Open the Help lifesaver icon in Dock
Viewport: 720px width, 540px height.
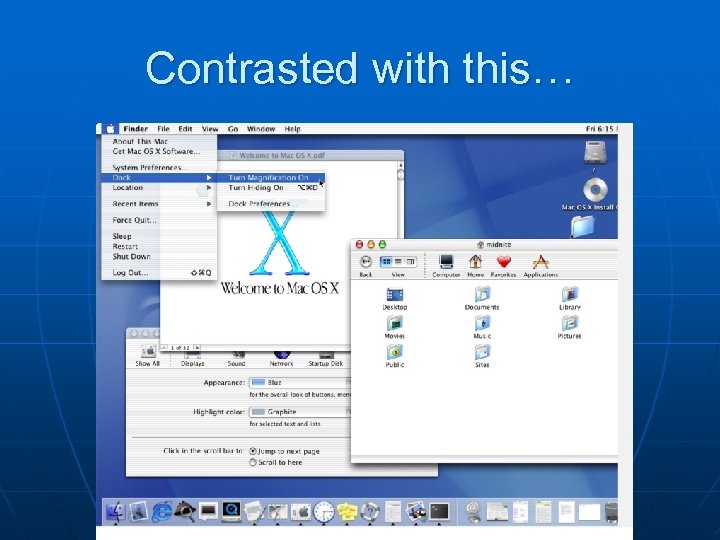click(x=370, y=512)
